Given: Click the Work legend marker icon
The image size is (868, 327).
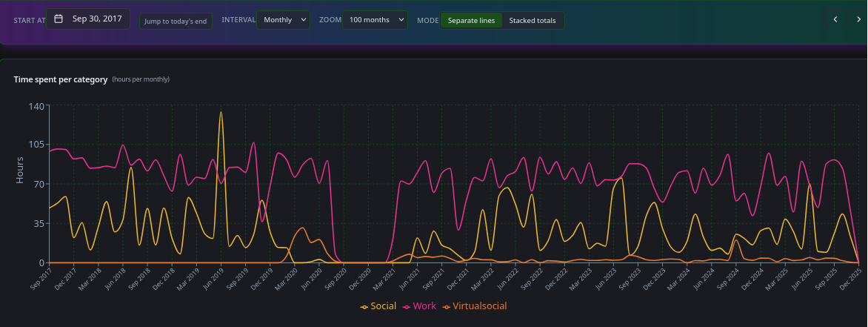Looking at the screenshot, I should click(x=406, y=306).
